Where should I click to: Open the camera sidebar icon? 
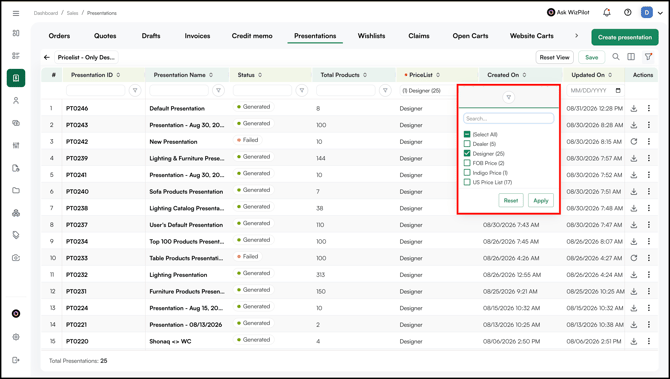(x=16, y=258)
